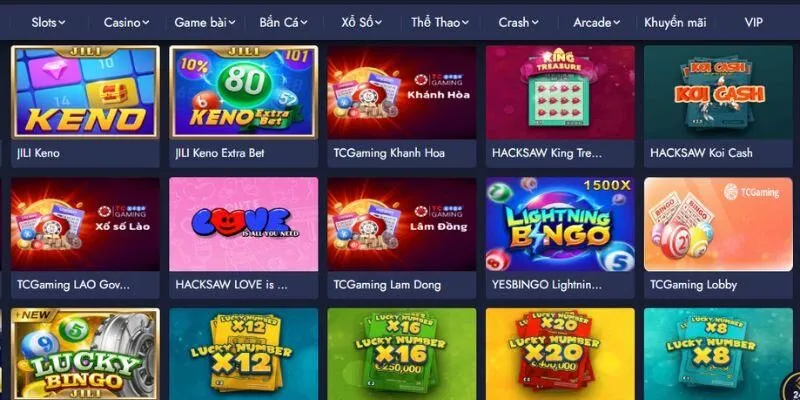The image size is (800, 400).
Task: Open the Lucky Bingo NEW game tile
Action: tap(85, 354)
